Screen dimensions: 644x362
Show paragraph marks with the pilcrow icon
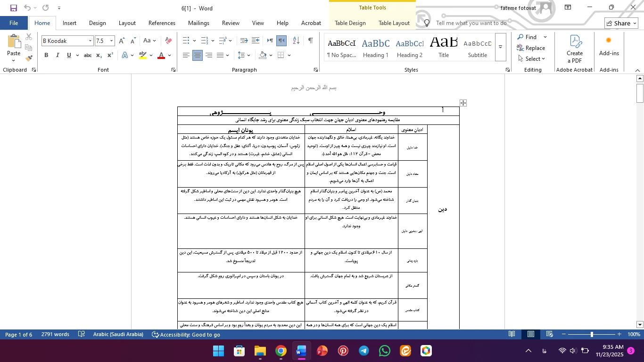[310, 41]
